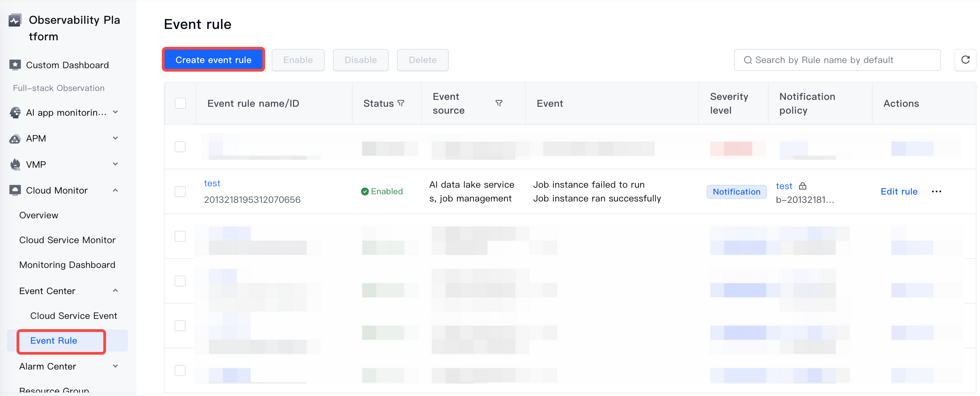Open more actions menu for test rule
Screen dimensions: 980x396
936,191
